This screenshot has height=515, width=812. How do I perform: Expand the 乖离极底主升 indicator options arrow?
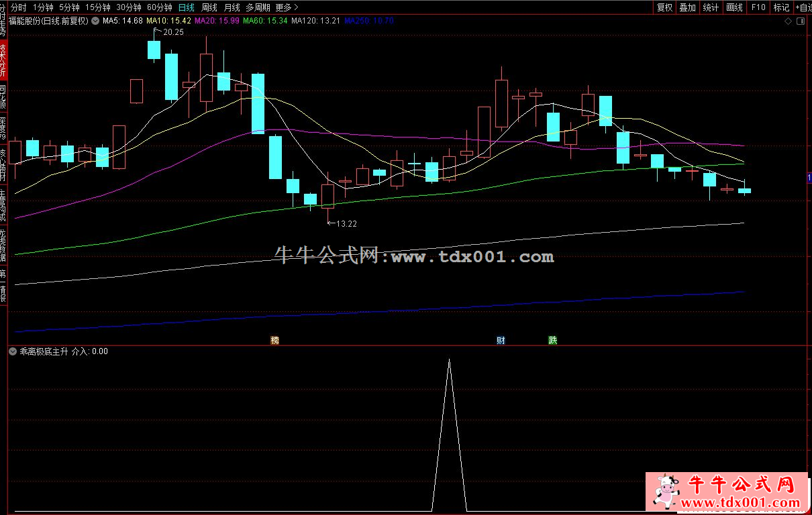point(13,351)
